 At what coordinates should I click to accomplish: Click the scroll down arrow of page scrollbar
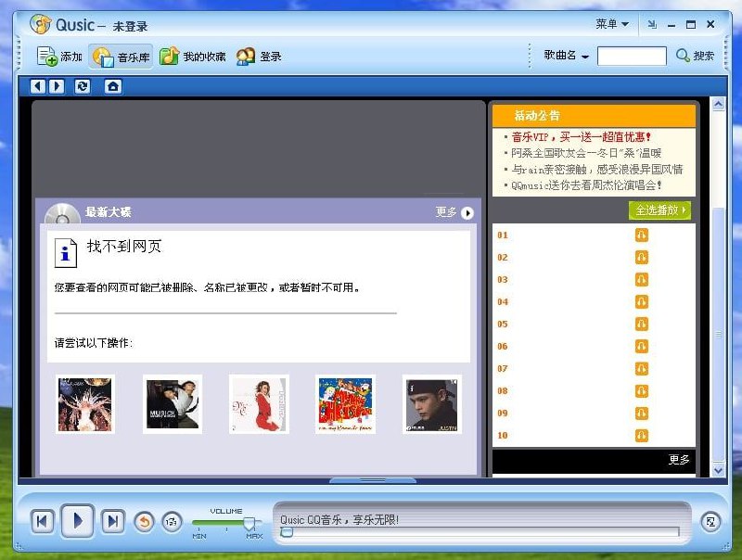(718, 470)
